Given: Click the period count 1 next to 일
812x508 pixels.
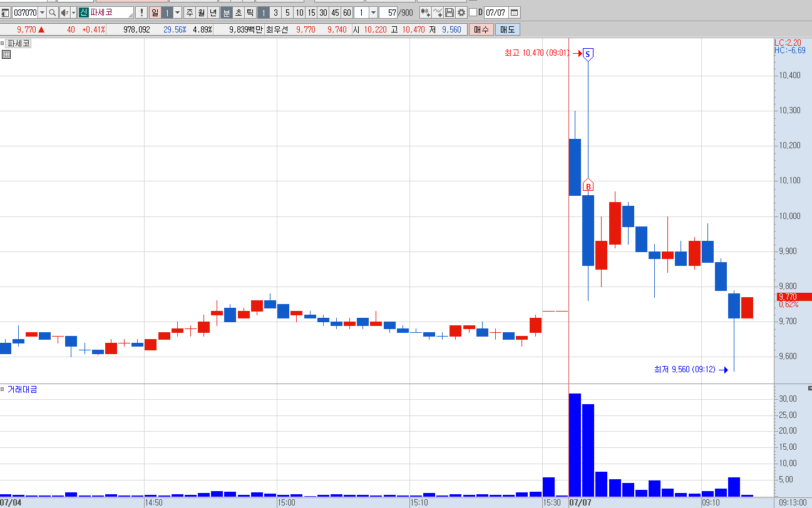Looking at the screenshot, I should [167, 13].
